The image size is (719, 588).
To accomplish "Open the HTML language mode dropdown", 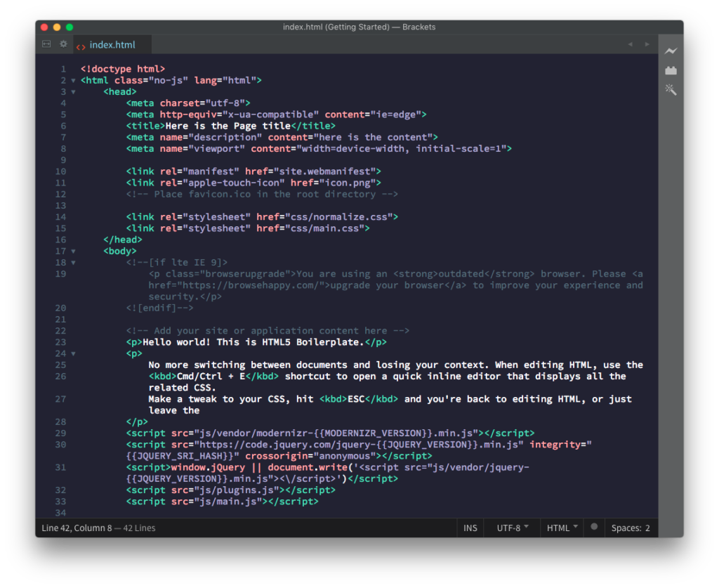I will click(562, 528).
